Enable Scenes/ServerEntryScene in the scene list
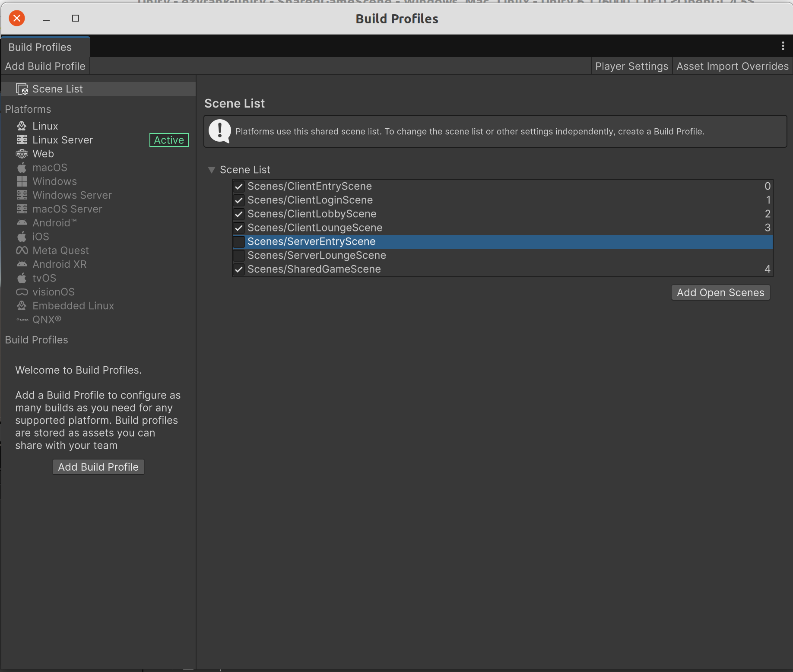793x672 pixels. click(x=239, y=241)
